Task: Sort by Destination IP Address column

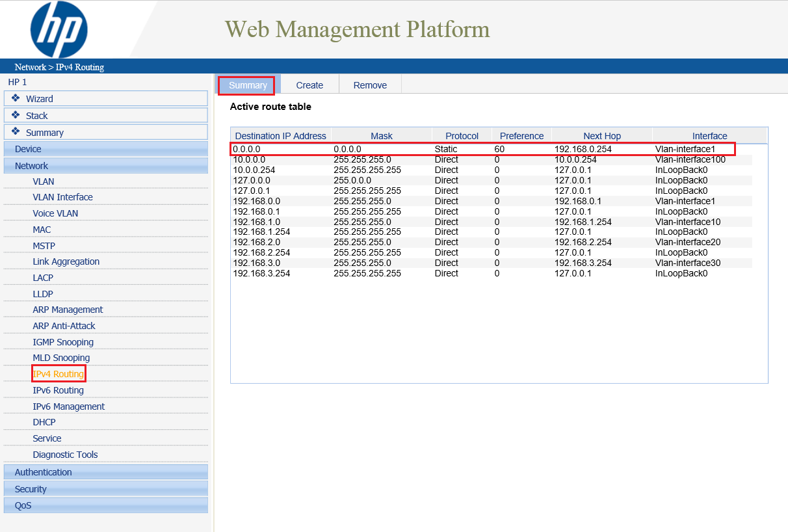Action: pos(281,136)
